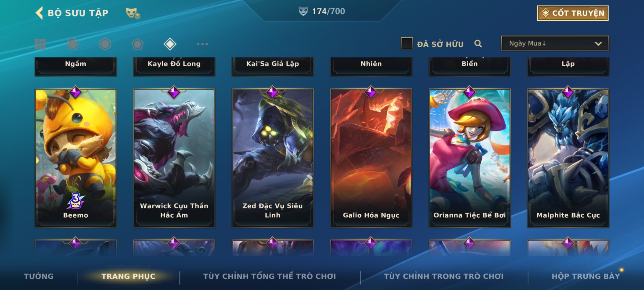Select the diamond rarity filter icon
Screen dimensions: 644x290
(170, 44)
